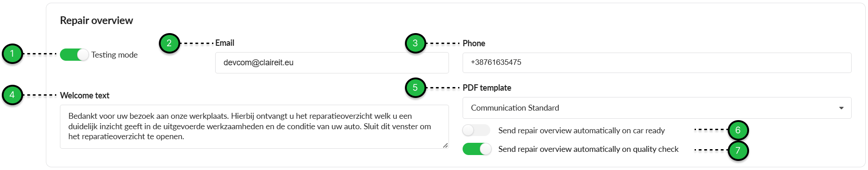Turn off automatic sending on quality check
The height and width of the screenshot is (170, 868).
pyautogui.click(x=477, y=149)
